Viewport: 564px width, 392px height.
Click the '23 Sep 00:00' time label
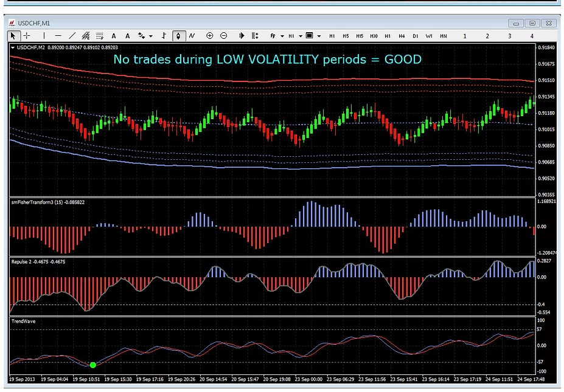coord(308,379)
